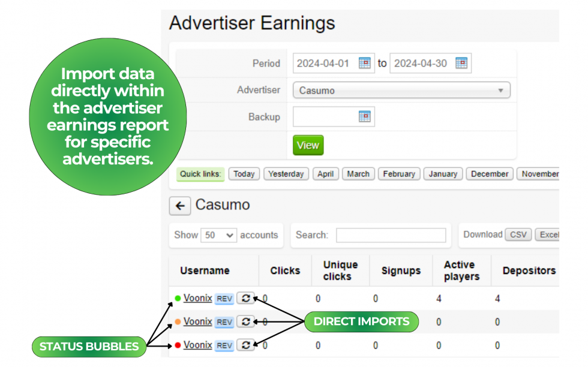The width and height of the screenshot is (588, 367).
Task: Trigger the direct import refresh icon on first Voonix row
Action: [x=245, y=298]
